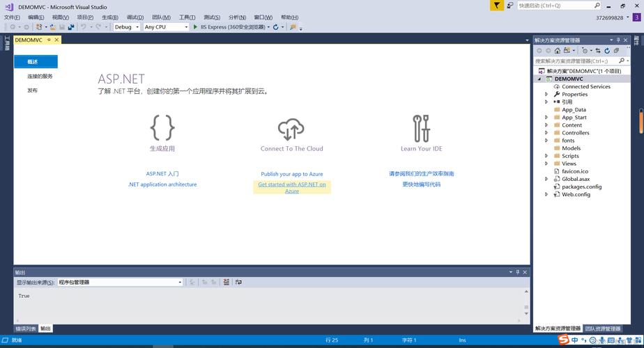Image resolution: width=644 pixels, height=348 pixels.
Task: Select the App_Data folder
Action: 574,109
